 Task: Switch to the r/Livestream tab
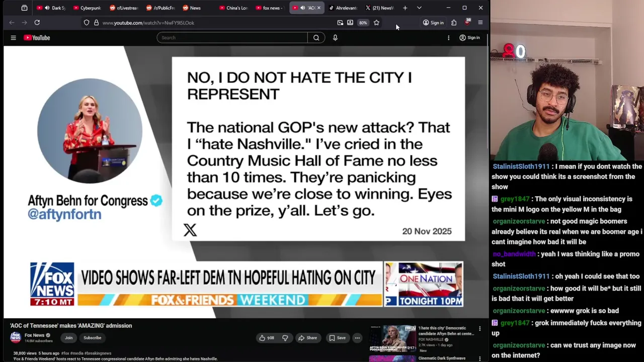[124, 8]
